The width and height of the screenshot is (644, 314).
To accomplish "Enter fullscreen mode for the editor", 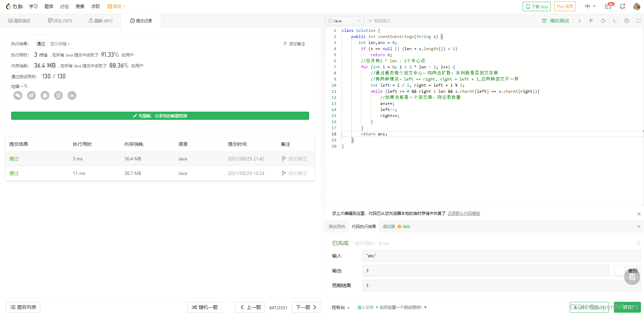I will tap(639, 21).
